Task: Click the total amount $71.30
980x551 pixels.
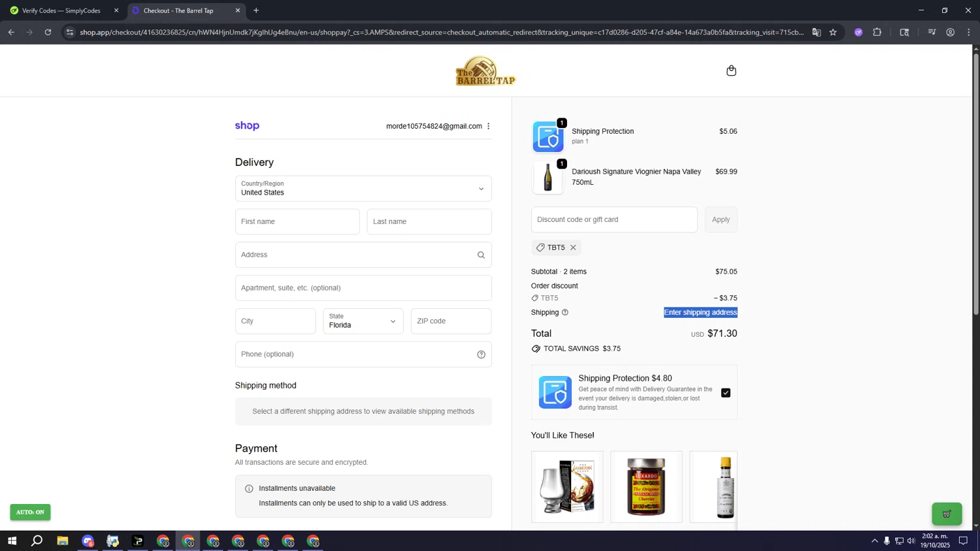Action: coord(722,334)
